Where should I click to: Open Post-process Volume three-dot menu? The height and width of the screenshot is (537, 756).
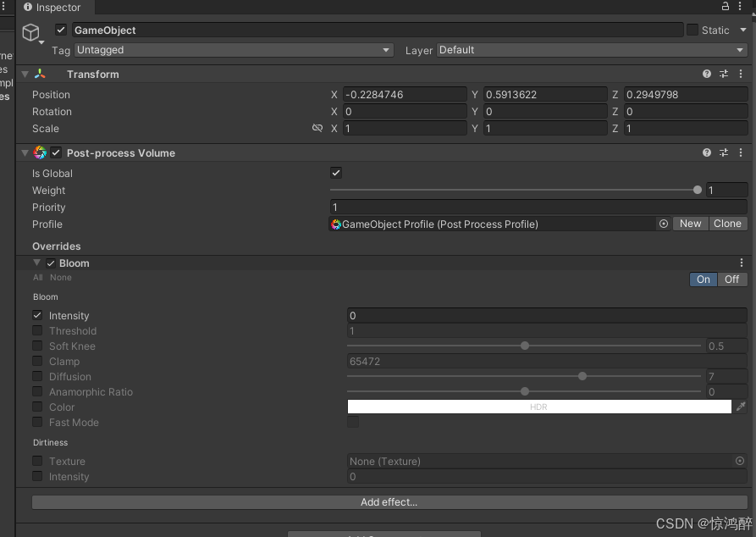[741, 152]
